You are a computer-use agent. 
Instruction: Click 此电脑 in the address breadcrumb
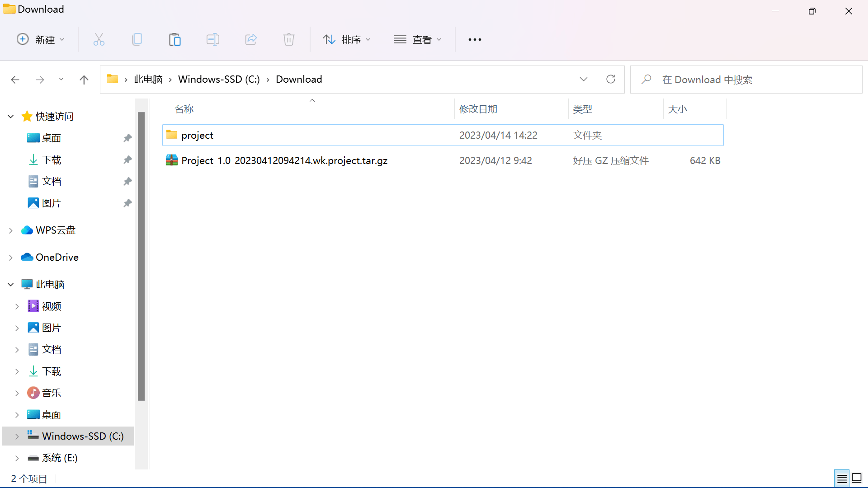(x=148, y=80)
